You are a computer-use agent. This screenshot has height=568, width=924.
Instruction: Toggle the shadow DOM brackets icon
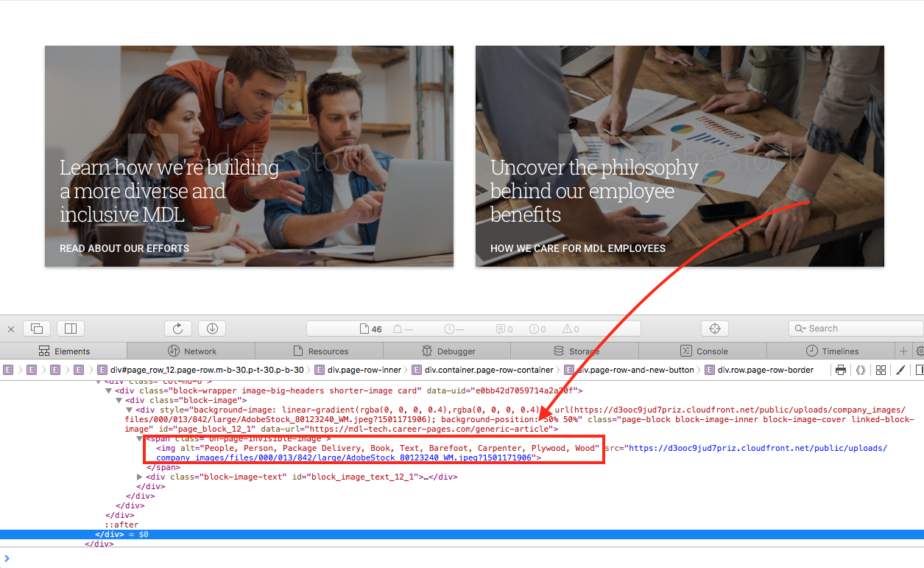click(860, 370)
